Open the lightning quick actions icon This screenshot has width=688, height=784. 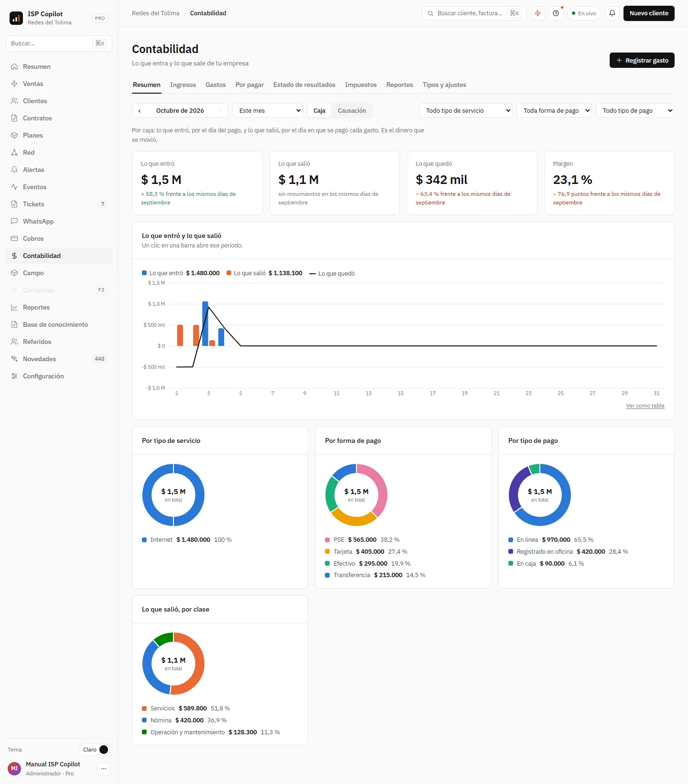pos(538,13)
